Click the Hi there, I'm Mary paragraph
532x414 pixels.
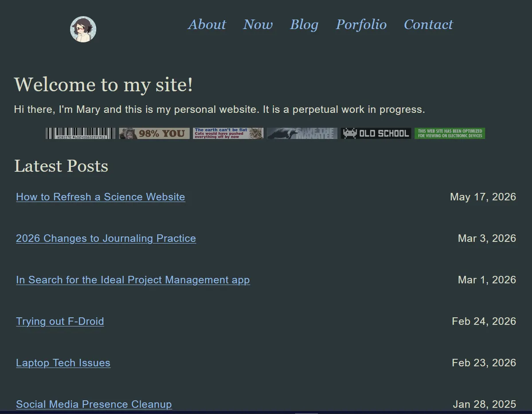[219, 109]
